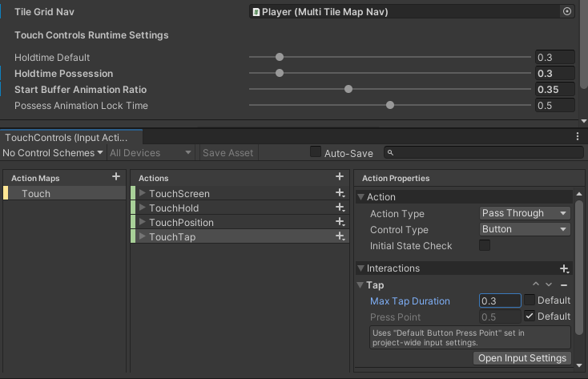Expand the TouchPosition action
The height and width of the screenshot is (379, 588).
point(142,222)
